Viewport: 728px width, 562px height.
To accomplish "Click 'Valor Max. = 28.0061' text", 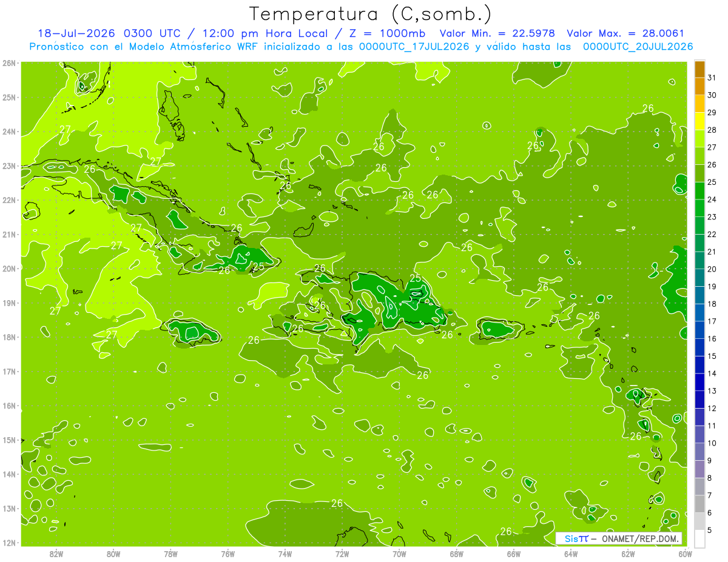I will click(625, 33).
